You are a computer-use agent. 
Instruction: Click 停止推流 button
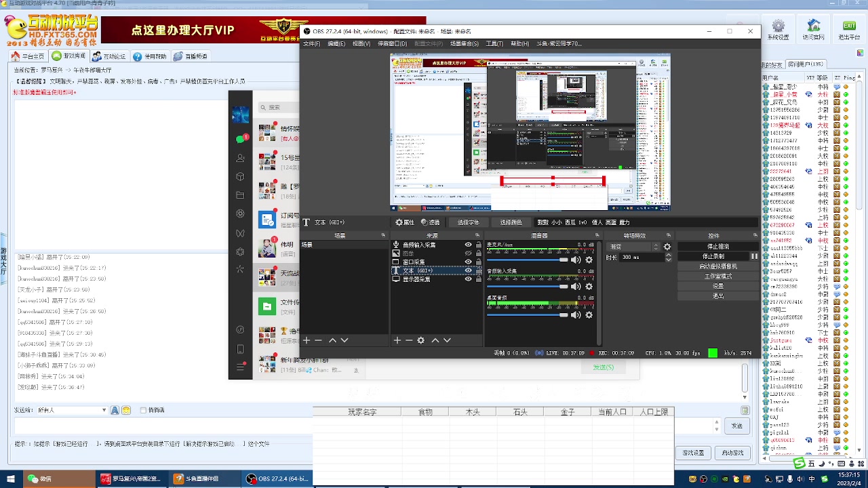(717, 247)
